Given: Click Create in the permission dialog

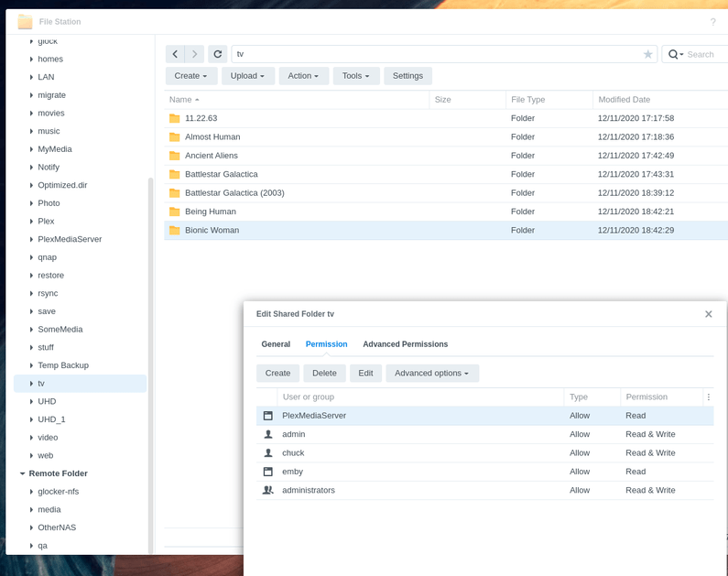Looking at the screenshot, I should [277, 374].
